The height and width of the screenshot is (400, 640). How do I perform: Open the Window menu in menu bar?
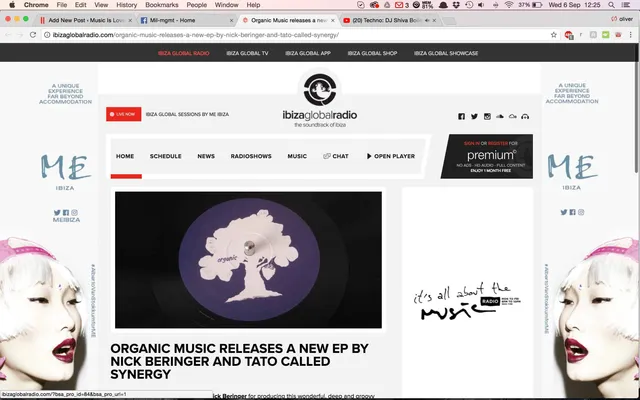point(226,5)
